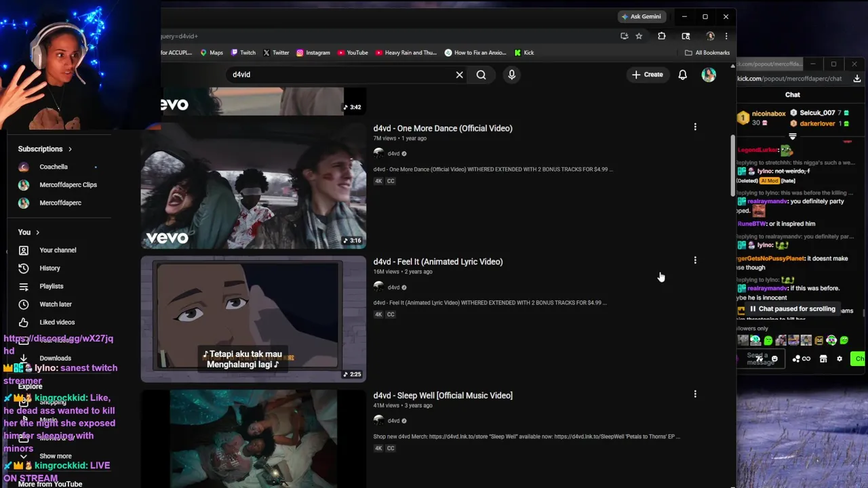Download icon in Kick popout address bar
868x488 pixels.
tap(857, 79)
